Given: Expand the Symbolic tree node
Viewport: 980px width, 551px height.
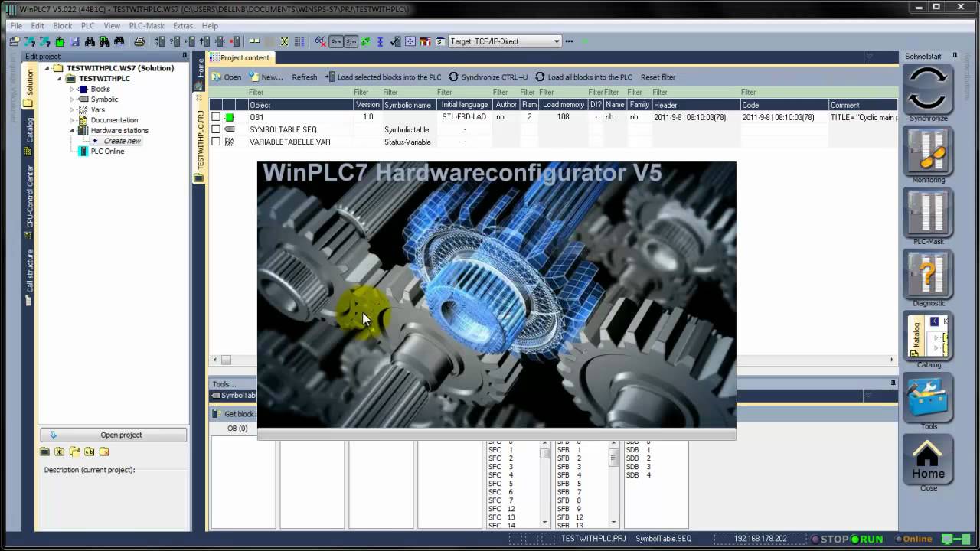Looking at the screenshot, I should point(72,99).
